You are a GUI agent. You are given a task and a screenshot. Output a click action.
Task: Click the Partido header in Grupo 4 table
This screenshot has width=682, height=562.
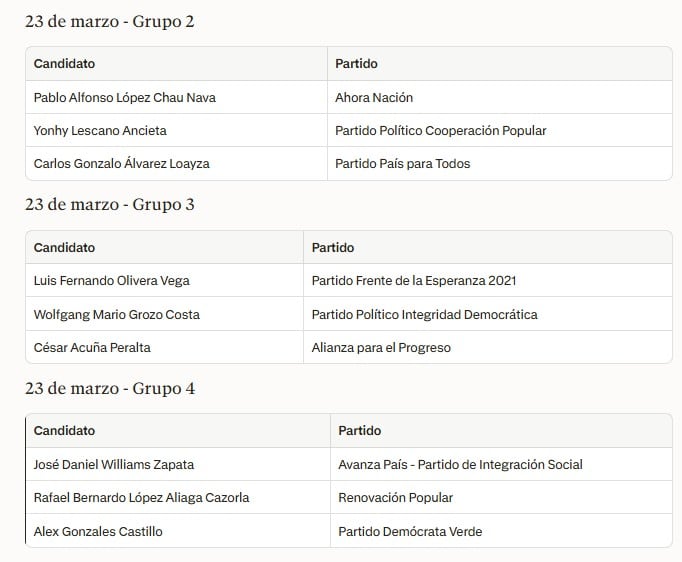(501, 431)
